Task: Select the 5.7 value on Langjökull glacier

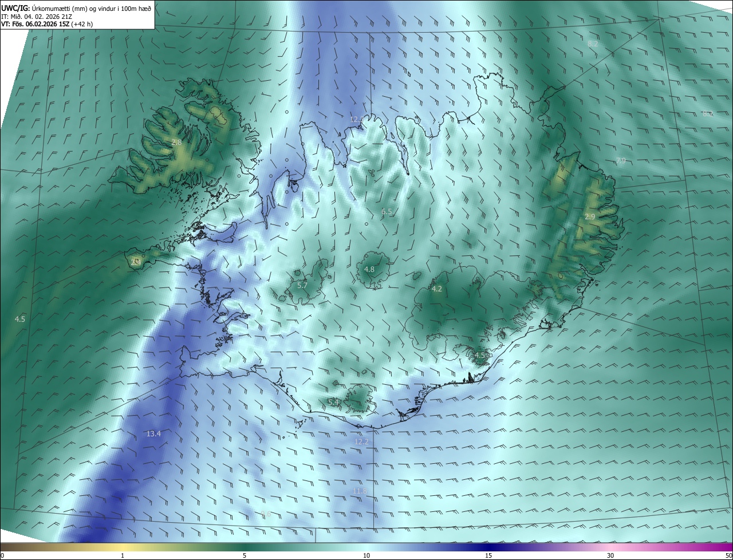Action: coord(302,285)
